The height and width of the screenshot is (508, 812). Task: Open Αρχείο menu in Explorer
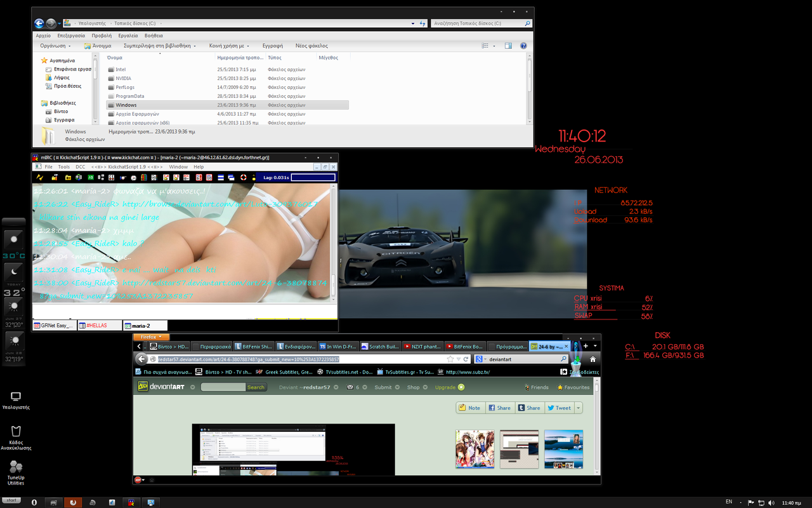(x=43, y=36)
